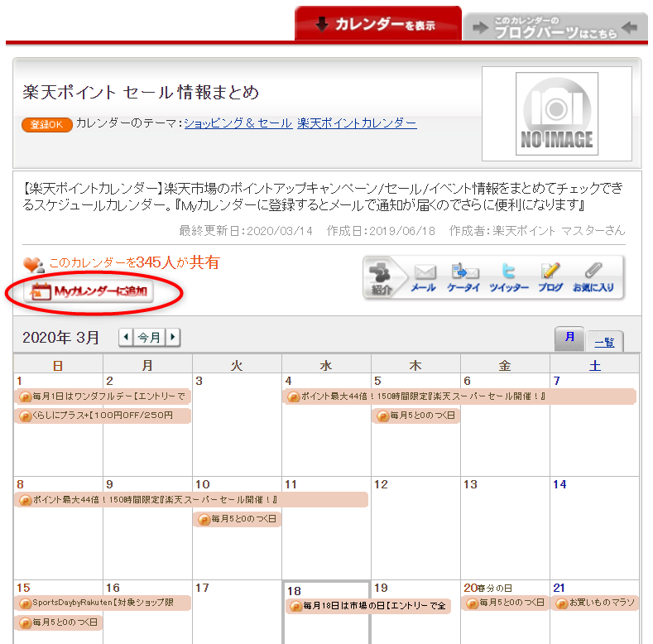The height and width of the screenshot is (644, 653).
Task: Click the お気に入り paperclip icon
Action: pyautogui.click(x=593, y=277)
